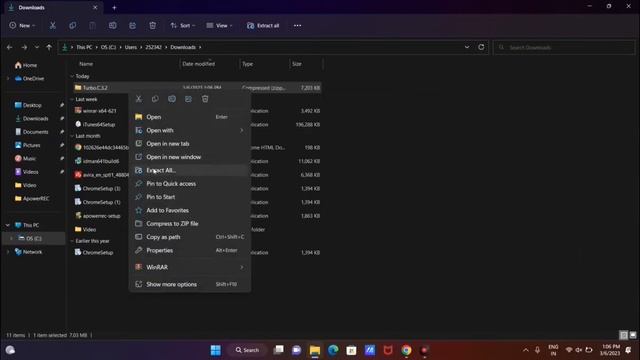640x360 pixels.
Task: Open the See more ellipsis menu
Action: (297, 25)
